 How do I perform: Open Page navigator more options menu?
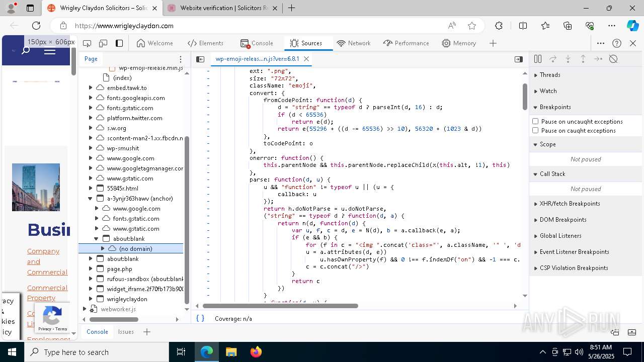(181, 59)
